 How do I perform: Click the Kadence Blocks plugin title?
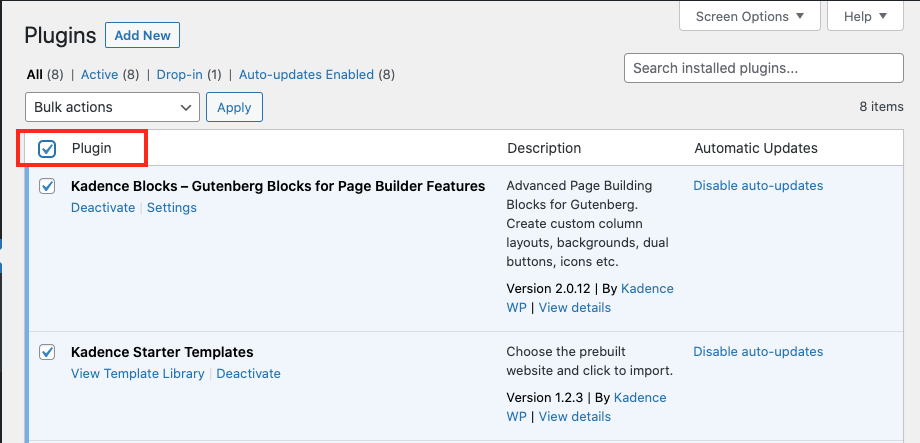[x=278, y=186]
